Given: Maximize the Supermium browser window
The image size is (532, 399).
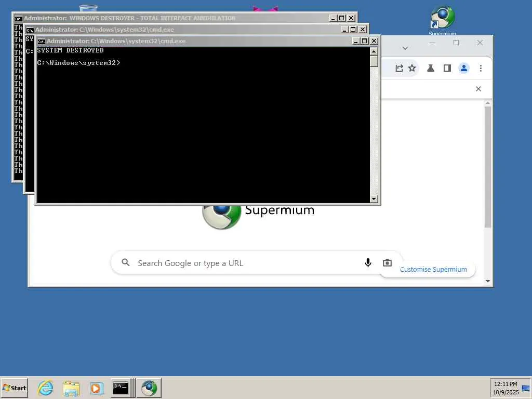Looking at the screenshot, I should pyautogui.click(x=456, y=43).
